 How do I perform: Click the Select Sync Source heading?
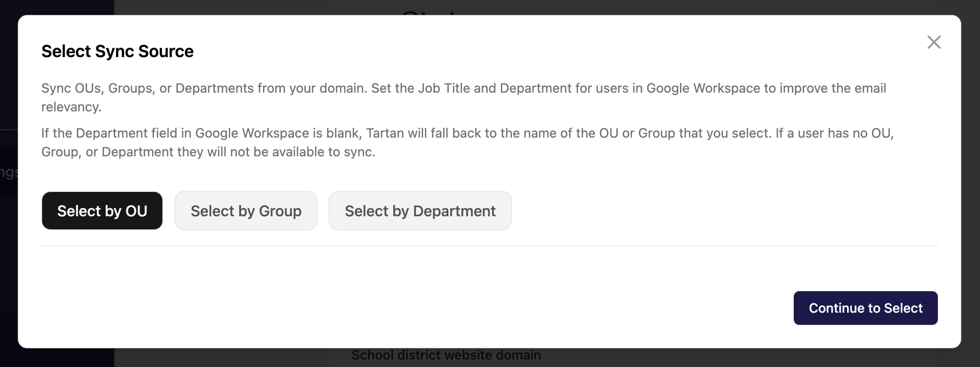pos(117,51)
